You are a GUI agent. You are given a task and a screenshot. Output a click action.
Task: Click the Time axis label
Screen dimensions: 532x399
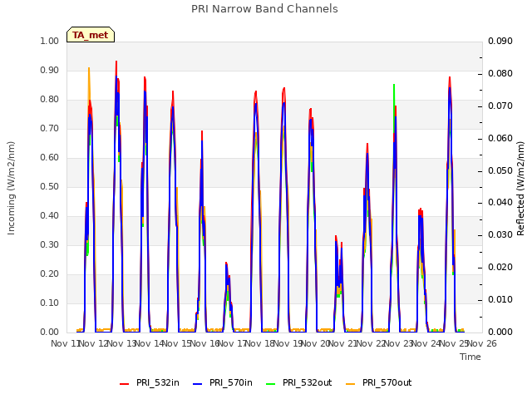pyautogui.click(x=470, y=357)
